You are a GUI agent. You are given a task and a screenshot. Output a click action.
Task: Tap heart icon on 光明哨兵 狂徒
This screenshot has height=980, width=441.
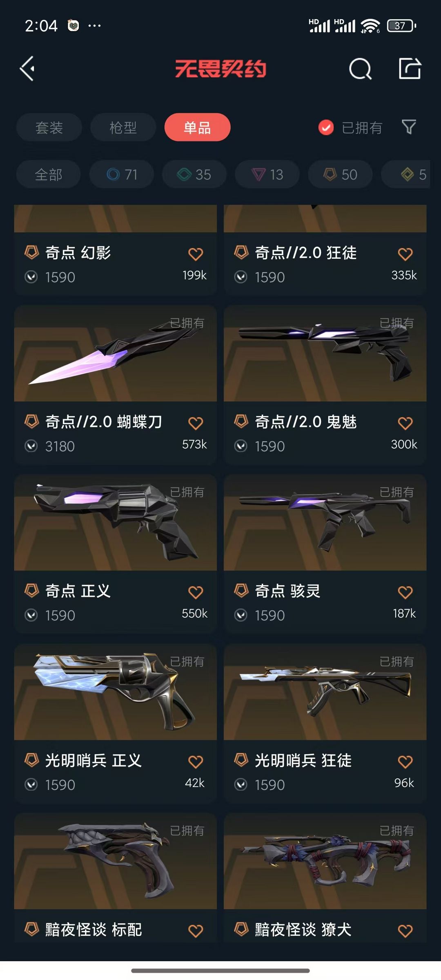click(405, 762)
